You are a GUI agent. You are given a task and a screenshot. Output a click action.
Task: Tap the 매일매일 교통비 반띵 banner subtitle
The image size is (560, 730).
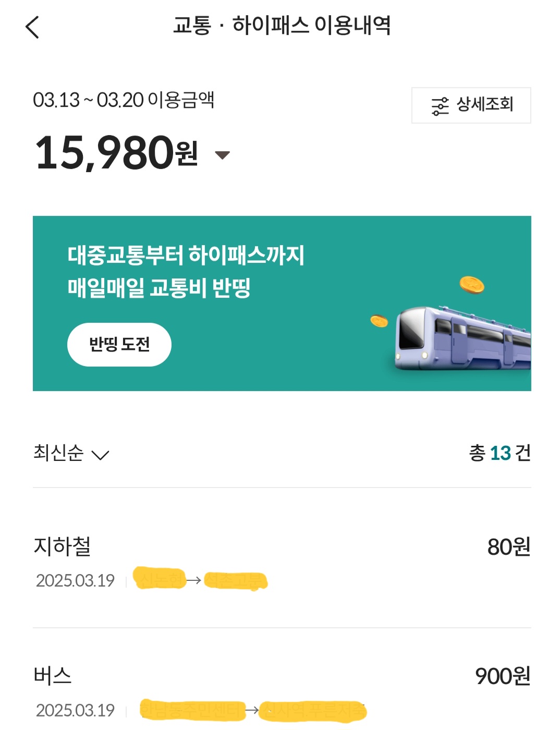pos(159,287)
